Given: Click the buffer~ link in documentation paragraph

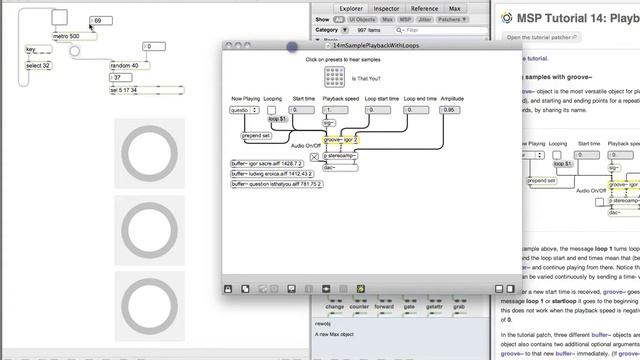Looking at the screenshot, I should click(601, 335).
